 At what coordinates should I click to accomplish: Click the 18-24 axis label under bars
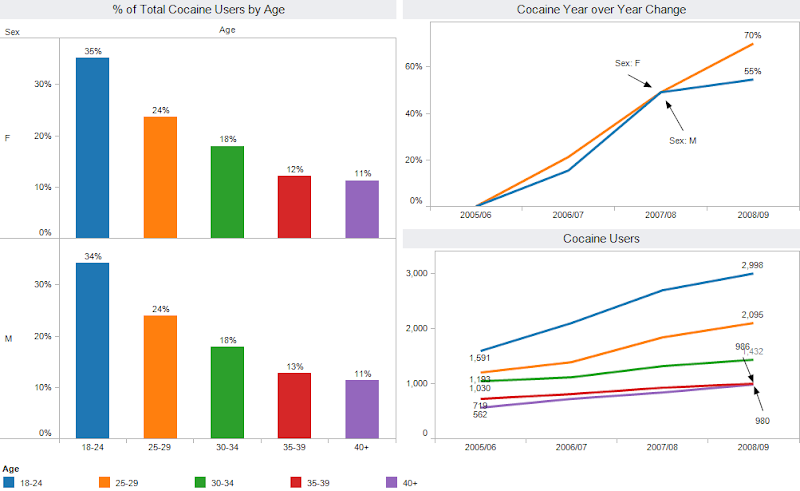tap(92, 447)
